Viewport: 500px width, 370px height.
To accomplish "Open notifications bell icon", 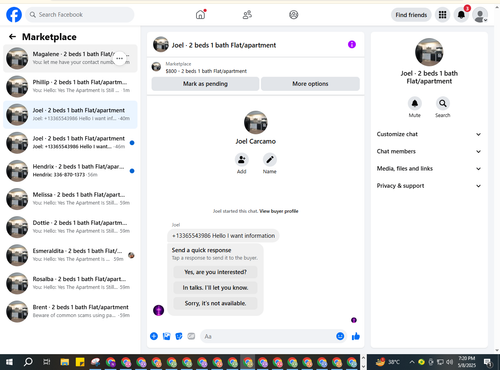I will 461,15.
